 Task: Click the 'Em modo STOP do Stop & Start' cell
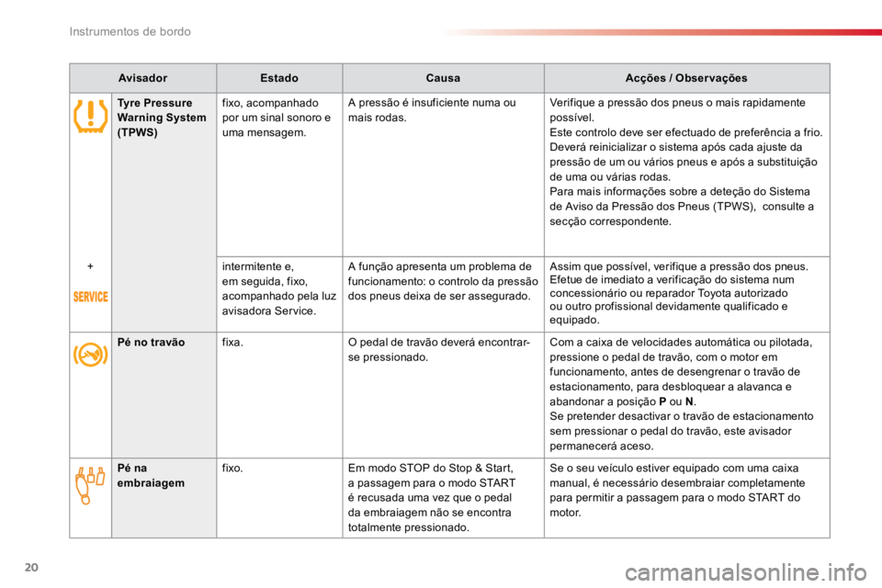[x=443, y=498]
